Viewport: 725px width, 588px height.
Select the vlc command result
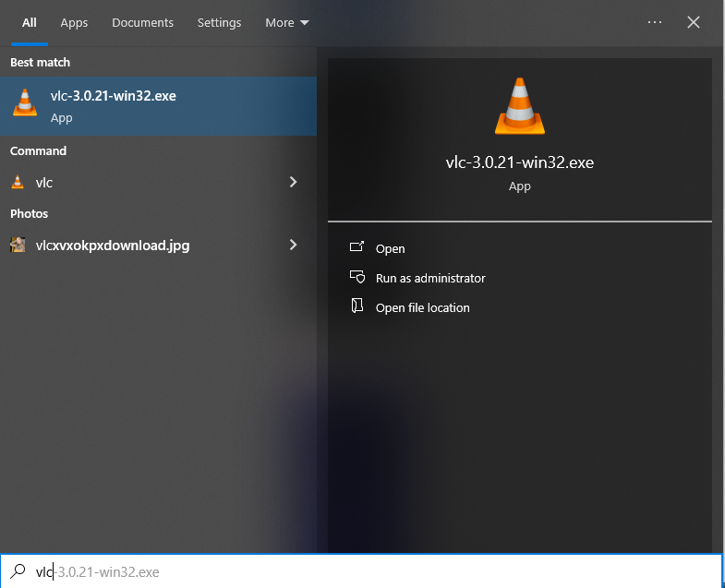pyautogui.click(x=158, y=182)
